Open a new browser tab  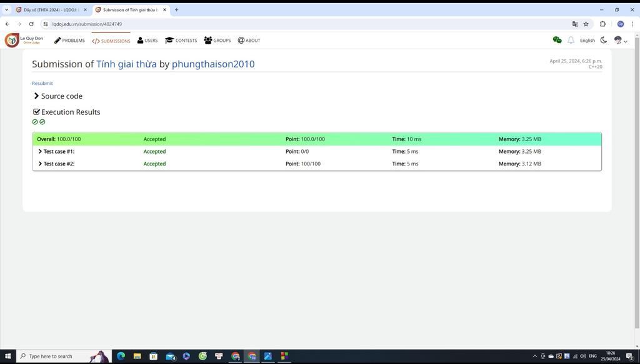pos(177,10)
